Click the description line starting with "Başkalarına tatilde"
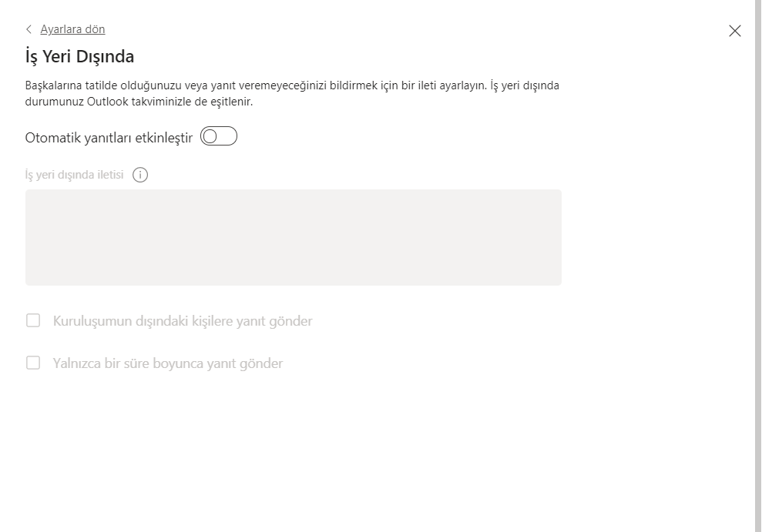 (x=292, y=85)
